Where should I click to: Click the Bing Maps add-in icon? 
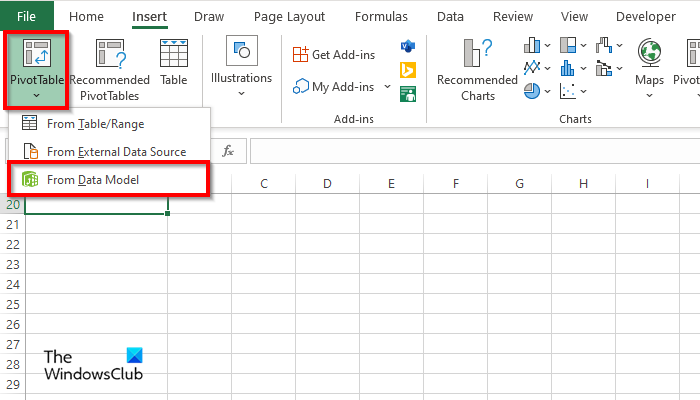(x=408, y=70)
